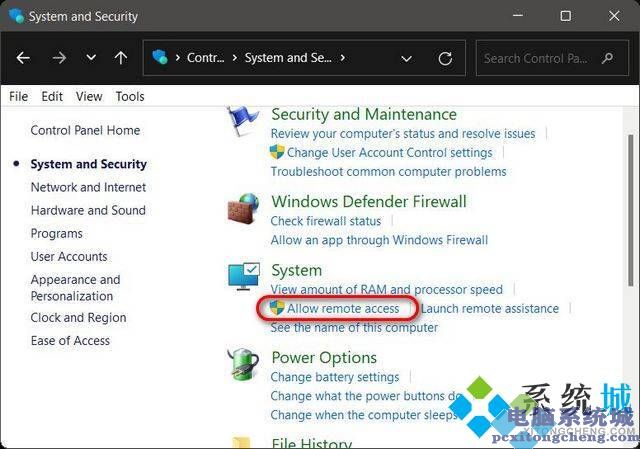Open the Network and Internet category

(x=88, y=187)
